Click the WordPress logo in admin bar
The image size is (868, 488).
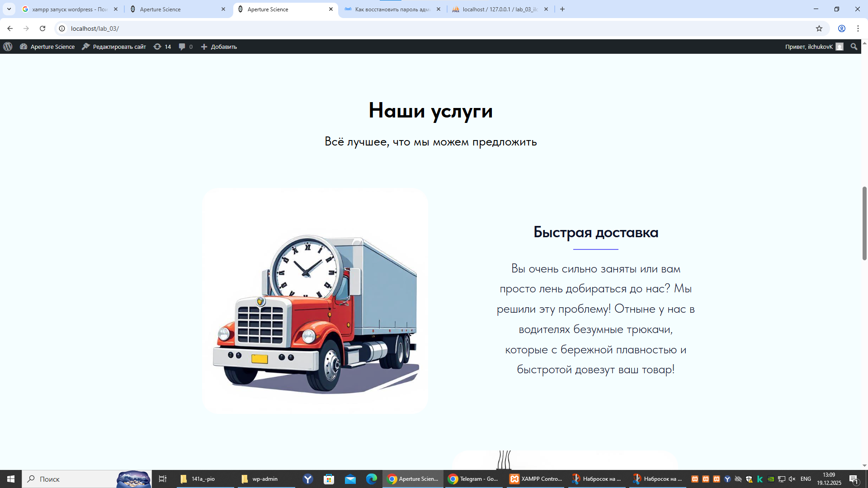click(8, 47)
